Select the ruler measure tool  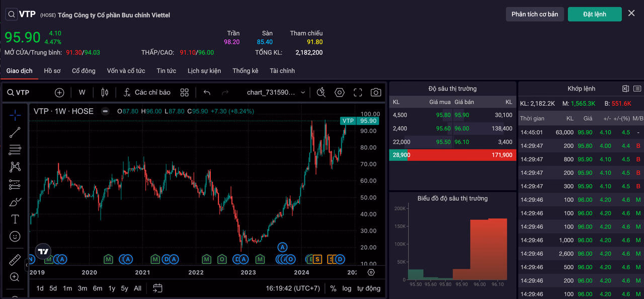(x=15, y=260)
